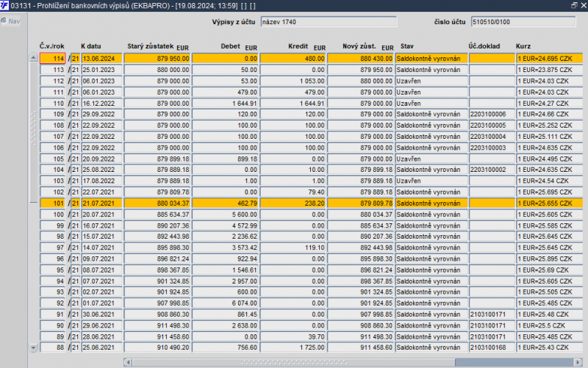588x368 pixels.
Task: Click new balance 880 430.00
Action: 360,59
